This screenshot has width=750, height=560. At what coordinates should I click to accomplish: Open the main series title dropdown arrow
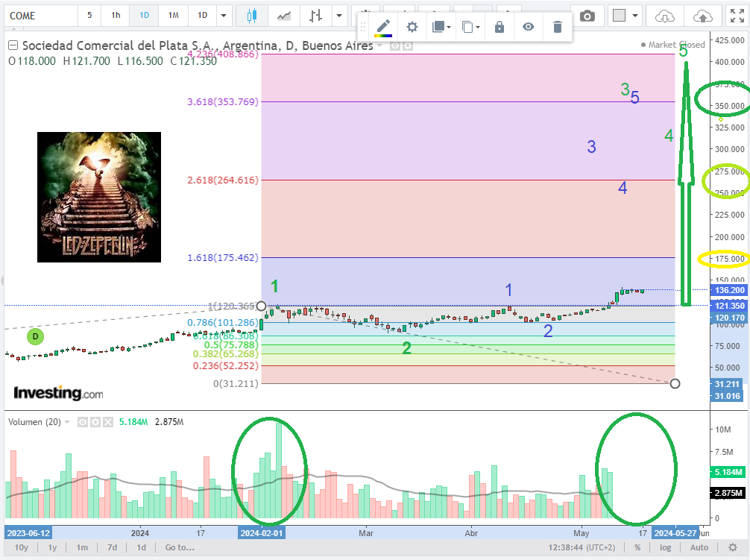(x=379, y=46)
